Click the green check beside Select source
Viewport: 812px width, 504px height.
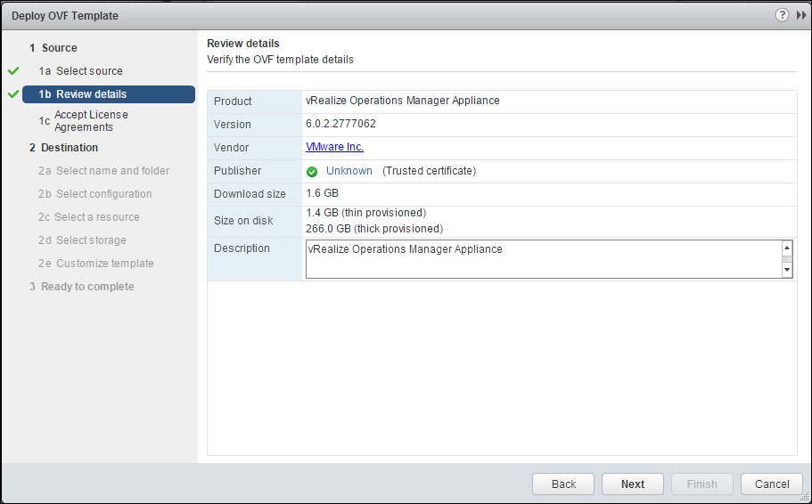pos(13,71)
